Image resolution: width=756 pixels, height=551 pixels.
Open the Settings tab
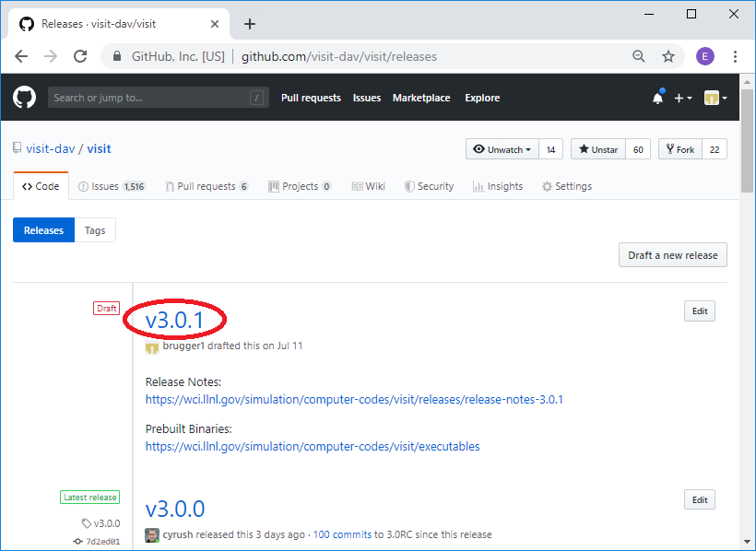click(x=567, y=186)
